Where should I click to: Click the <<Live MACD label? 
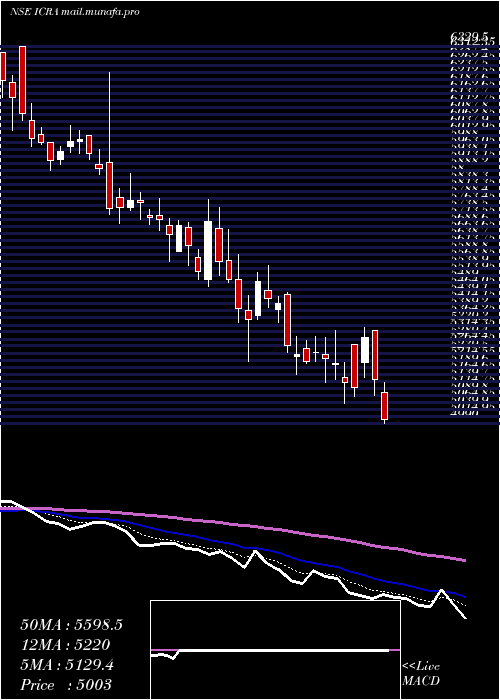point(421,674)
